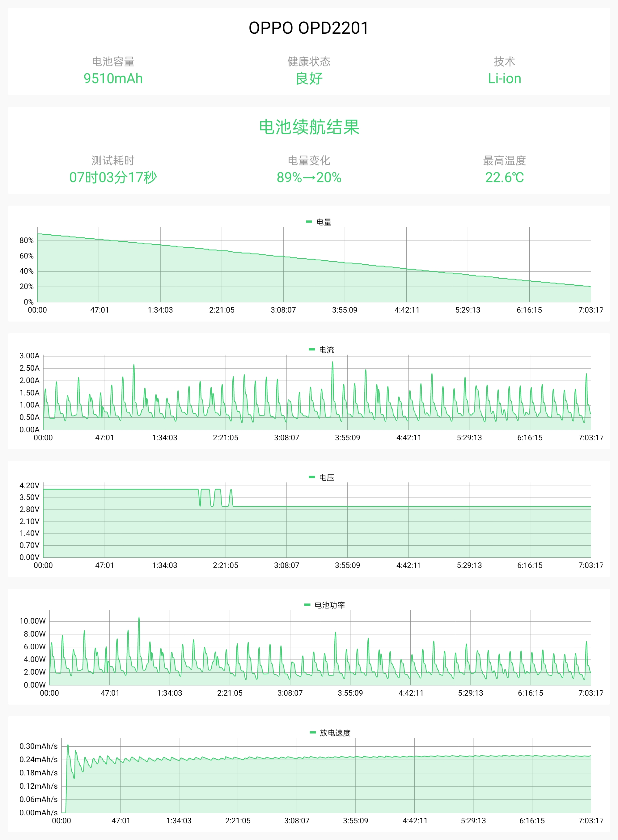Click the 健康状态 label
618x840 pixels.
pos(309,62)
